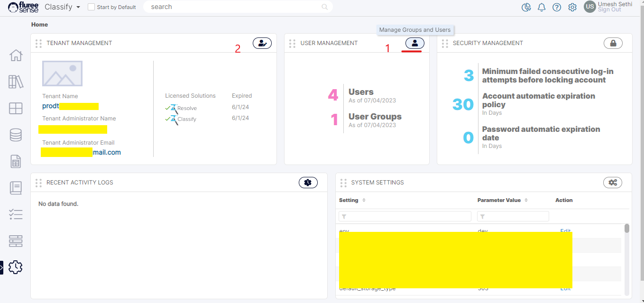
Task: Click the Security Management lock icon
Action: click(x=613, y=43)
